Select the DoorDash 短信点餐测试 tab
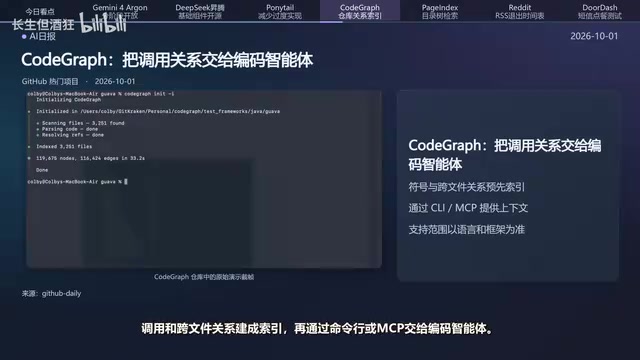640x360 pixels. pos(600,11)
